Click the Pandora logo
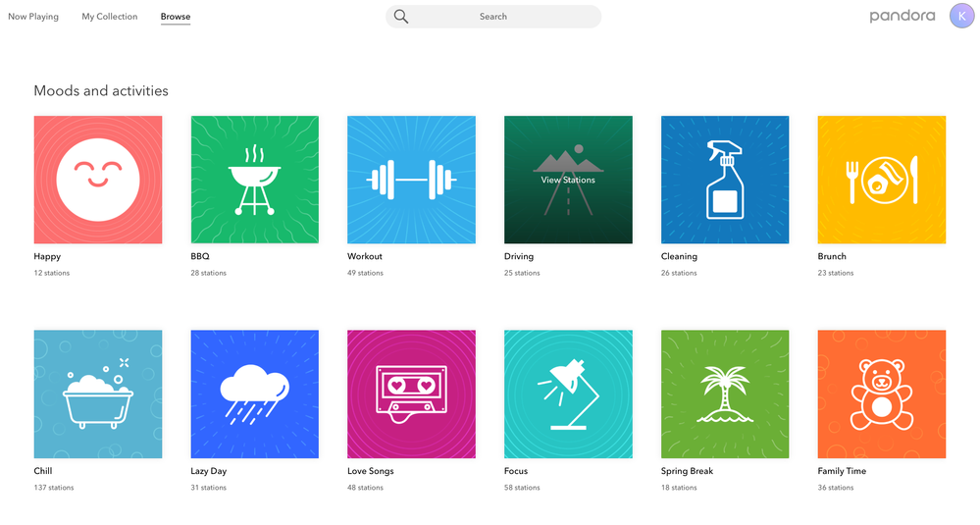 click(902, 17)
